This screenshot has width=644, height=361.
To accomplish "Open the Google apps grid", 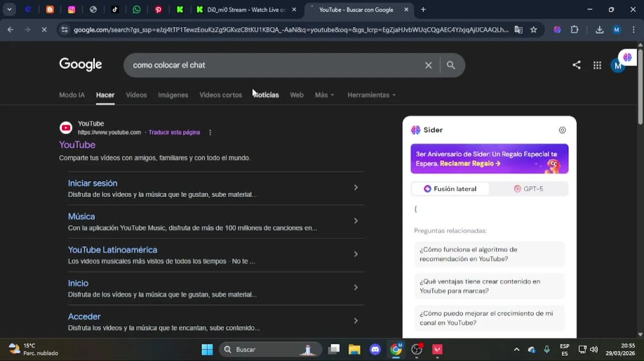I will (597, 65).
